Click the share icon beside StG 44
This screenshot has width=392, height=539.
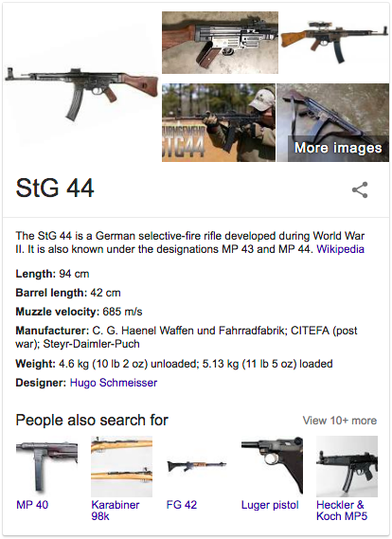coord(360,190)
